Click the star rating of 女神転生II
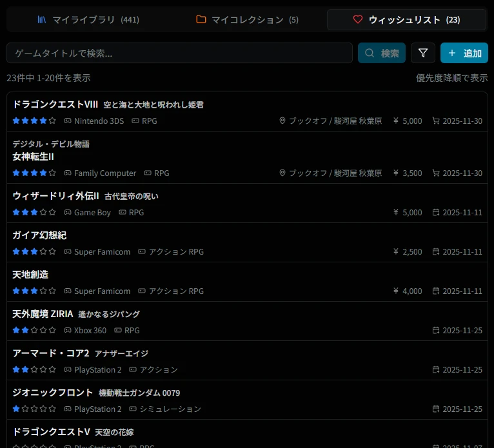494x448 pixels. (x=34, y=173)
